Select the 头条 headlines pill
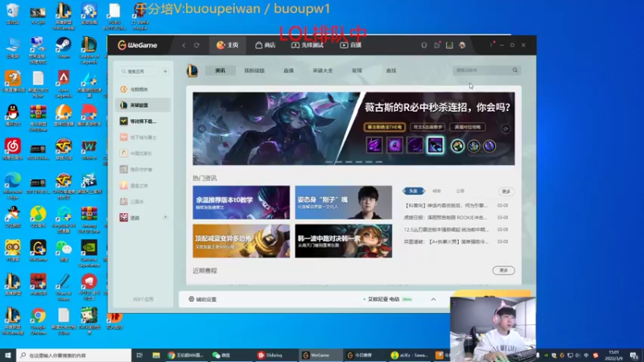The height and width of the screenshot is (362, 644). coord(414,191)
